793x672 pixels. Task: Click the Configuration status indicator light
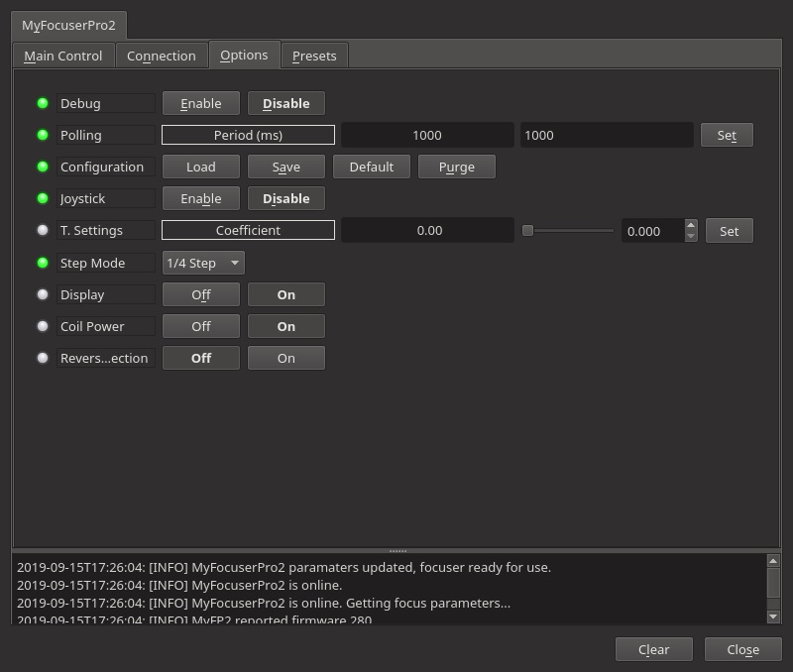pyautogui.click(x=43, y=167)
